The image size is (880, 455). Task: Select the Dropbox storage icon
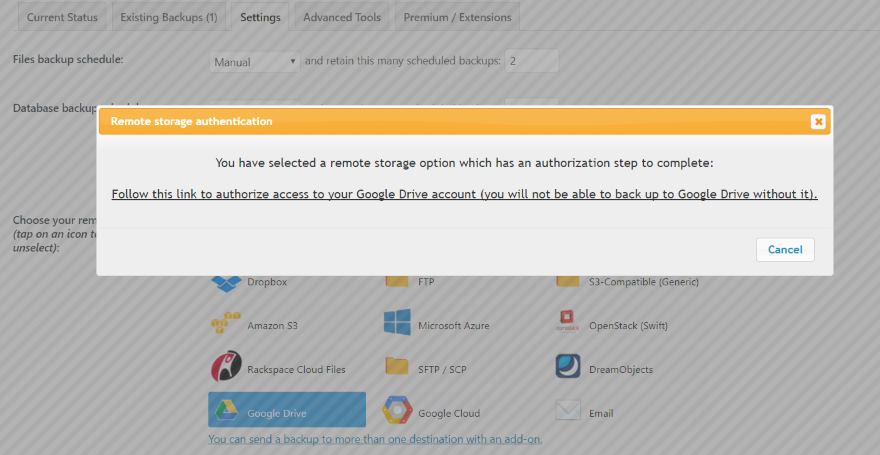pos(227,282)
